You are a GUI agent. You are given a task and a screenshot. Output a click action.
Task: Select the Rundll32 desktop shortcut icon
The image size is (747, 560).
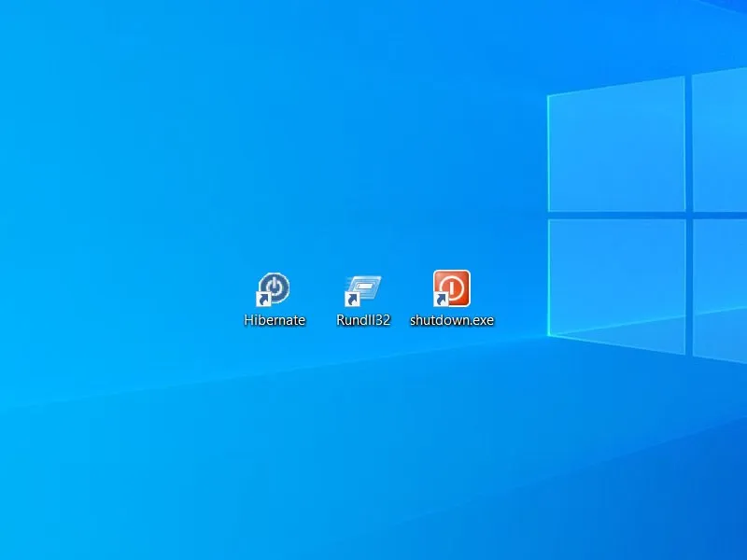(x=363, y=290)
